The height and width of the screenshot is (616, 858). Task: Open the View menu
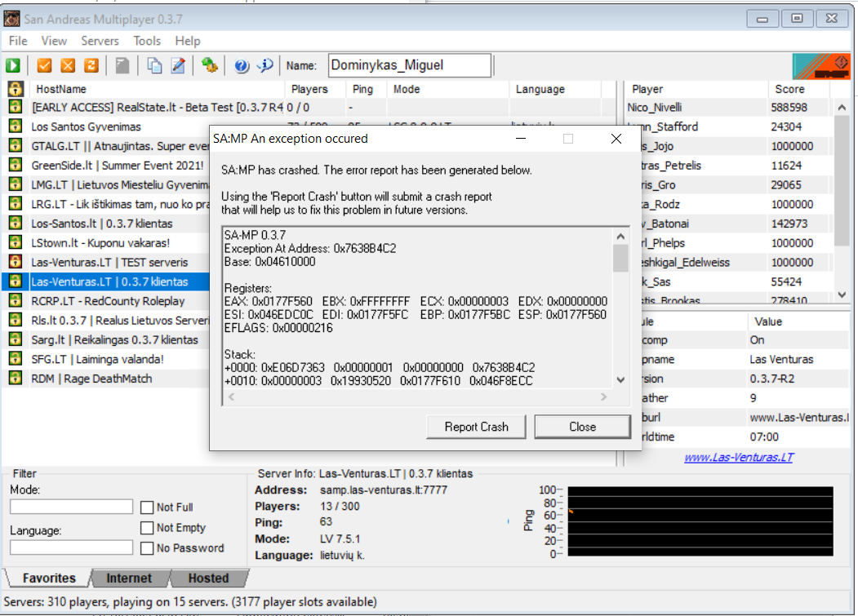pyautogui.click(x=54, y=41)
